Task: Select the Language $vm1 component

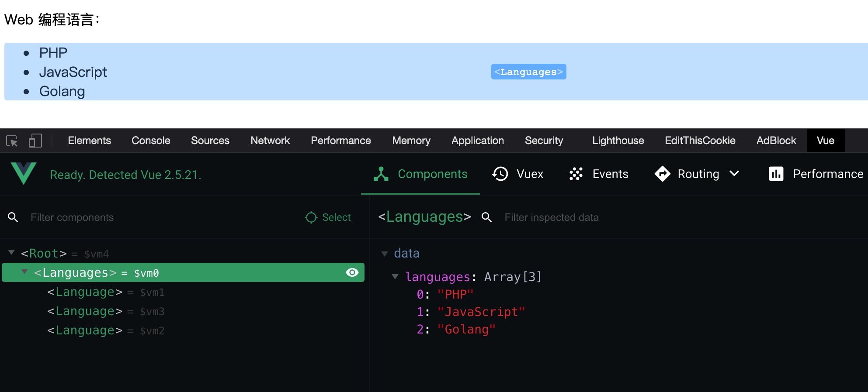Action: pos(184,292)
